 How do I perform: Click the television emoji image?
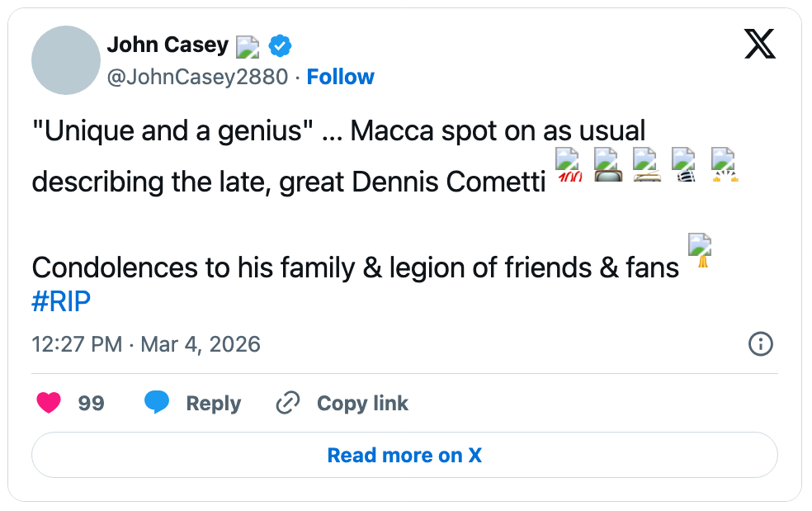(x=607, y=165)
